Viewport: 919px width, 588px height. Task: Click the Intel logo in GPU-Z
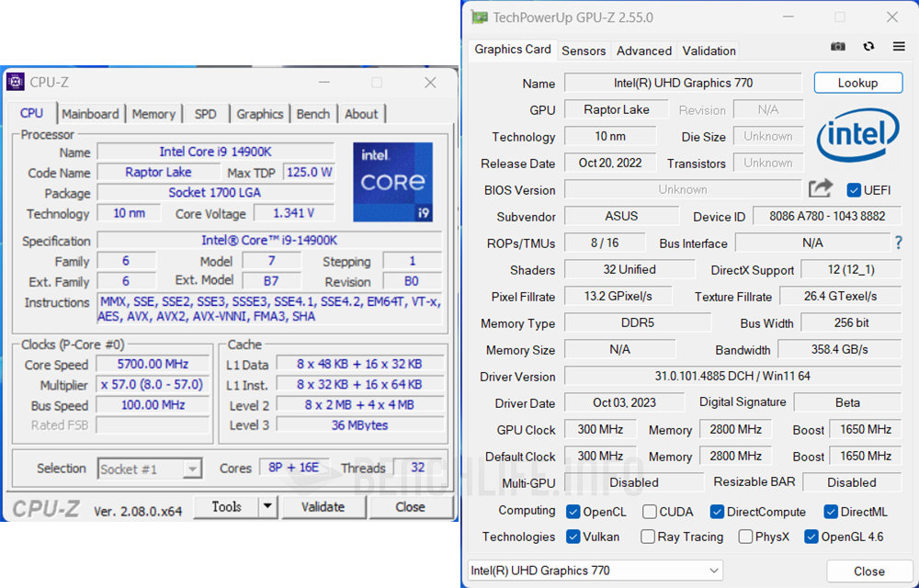click(858, 135)
